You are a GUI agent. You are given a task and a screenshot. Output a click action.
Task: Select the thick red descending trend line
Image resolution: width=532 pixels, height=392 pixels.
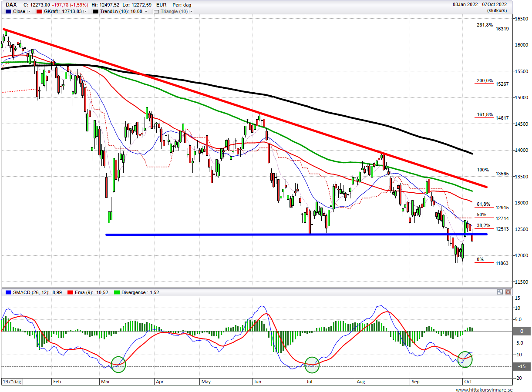(245, 108)
